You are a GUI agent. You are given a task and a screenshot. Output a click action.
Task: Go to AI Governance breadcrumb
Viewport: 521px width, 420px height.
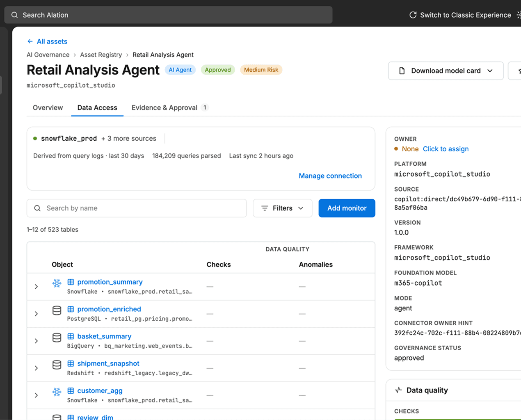pos(48,55)
